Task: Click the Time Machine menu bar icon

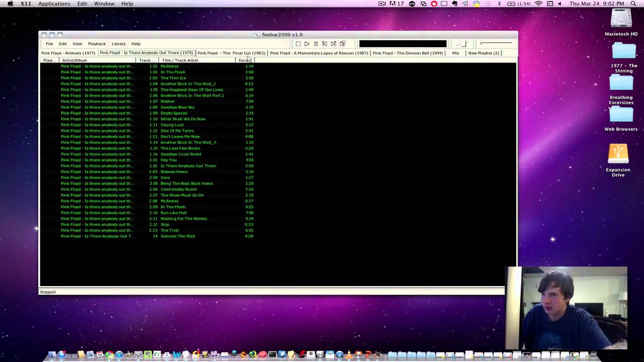Action: [488, 4]
